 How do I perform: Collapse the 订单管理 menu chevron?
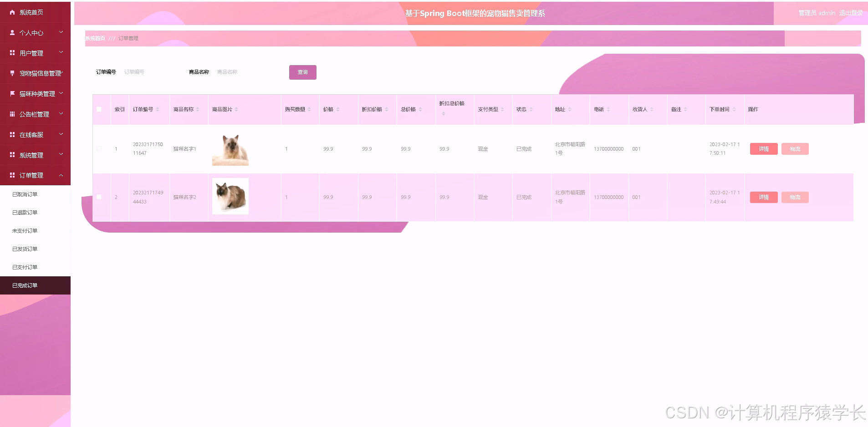[61, 175]
